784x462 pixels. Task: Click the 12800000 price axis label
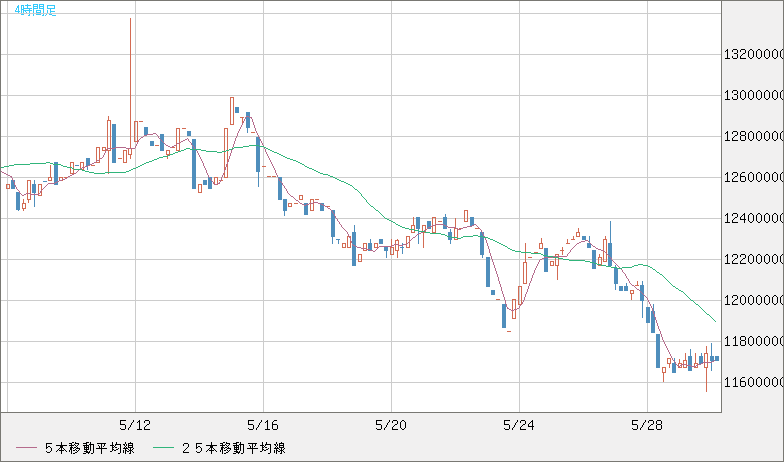pos(754,136)
